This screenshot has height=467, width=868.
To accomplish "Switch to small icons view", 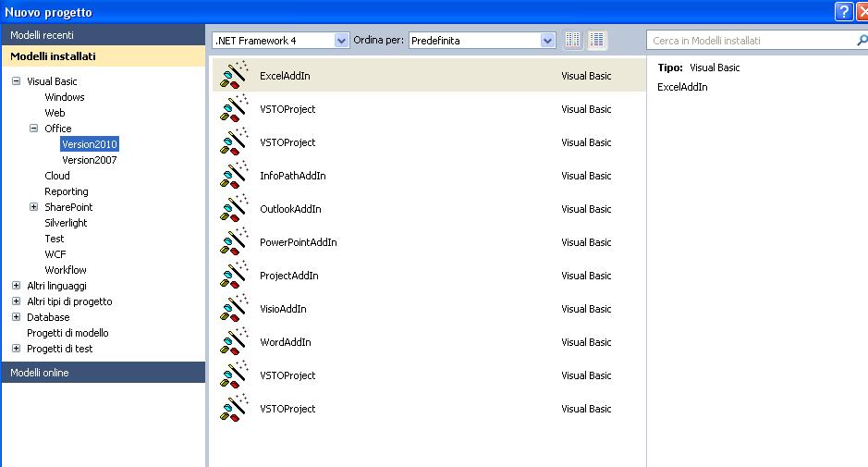I will (573, 40).
